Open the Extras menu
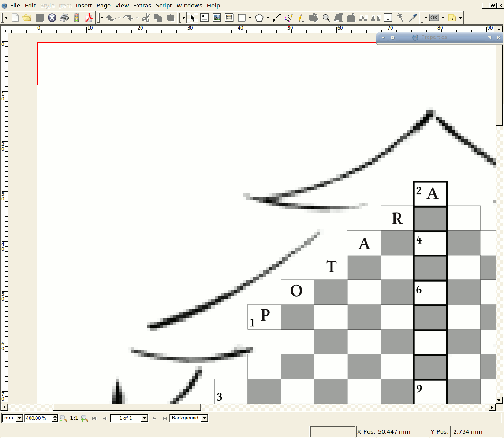 click(142, 6)
